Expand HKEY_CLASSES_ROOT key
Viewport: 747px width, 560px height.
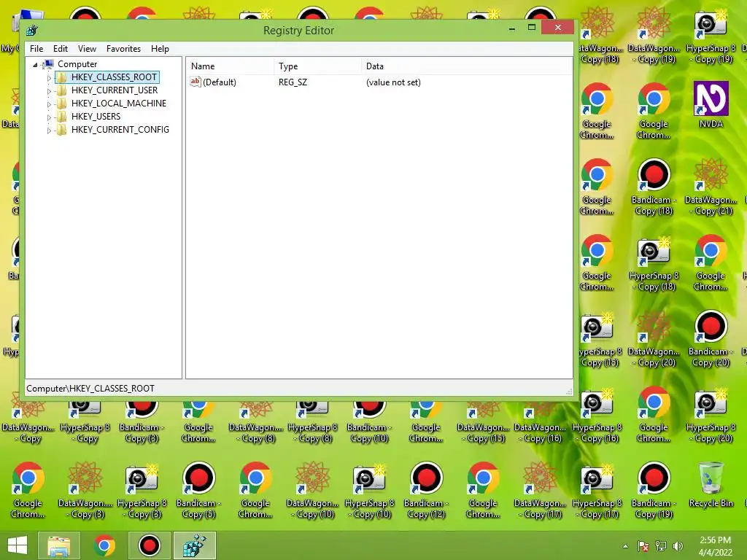click(x=49, y=77)
